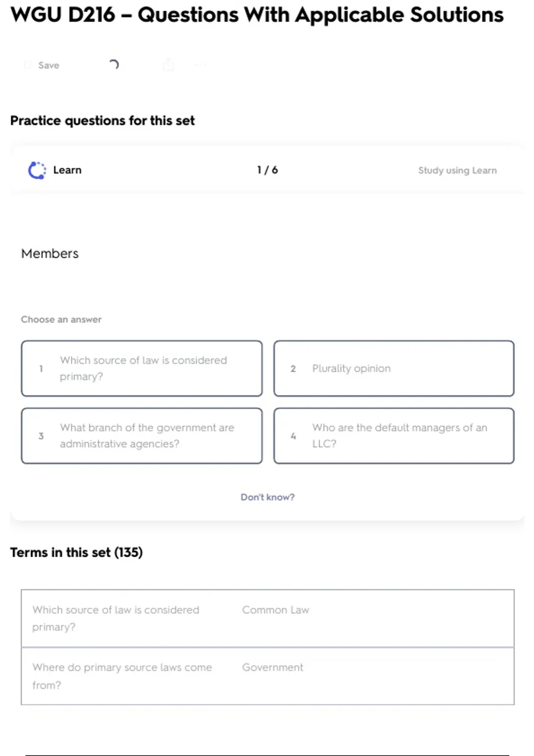This screenshot has width=534, height=756.
Task: Click the Learn tab label
Action: (67, 170)
